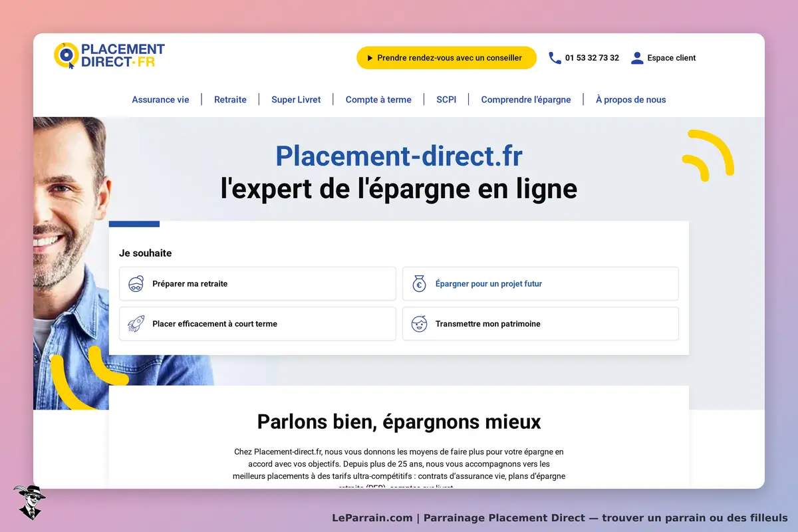
Task: Click the face icon on the Transmettre mon patrimoine card
Action: [419, 324]
